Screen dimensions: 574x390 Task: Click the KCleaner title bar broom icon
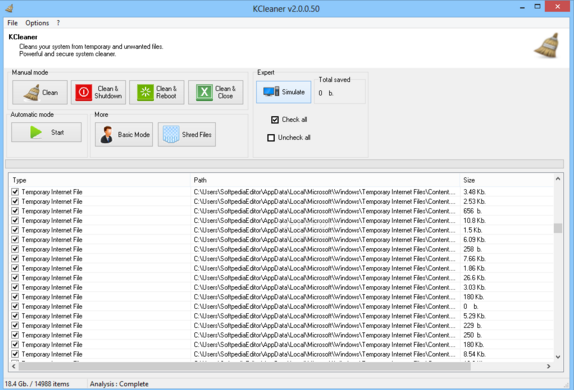coord(10,8)
